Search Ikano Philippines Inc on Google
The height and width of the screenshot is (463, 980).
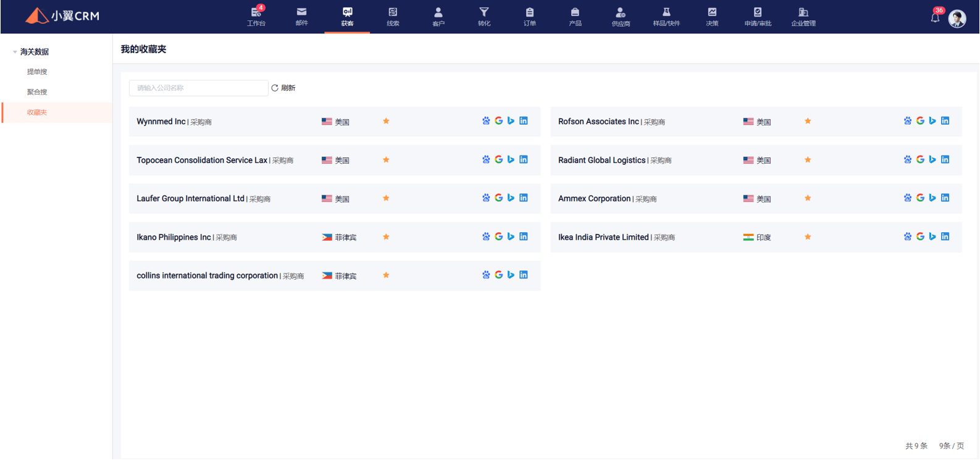click(498, 236)
